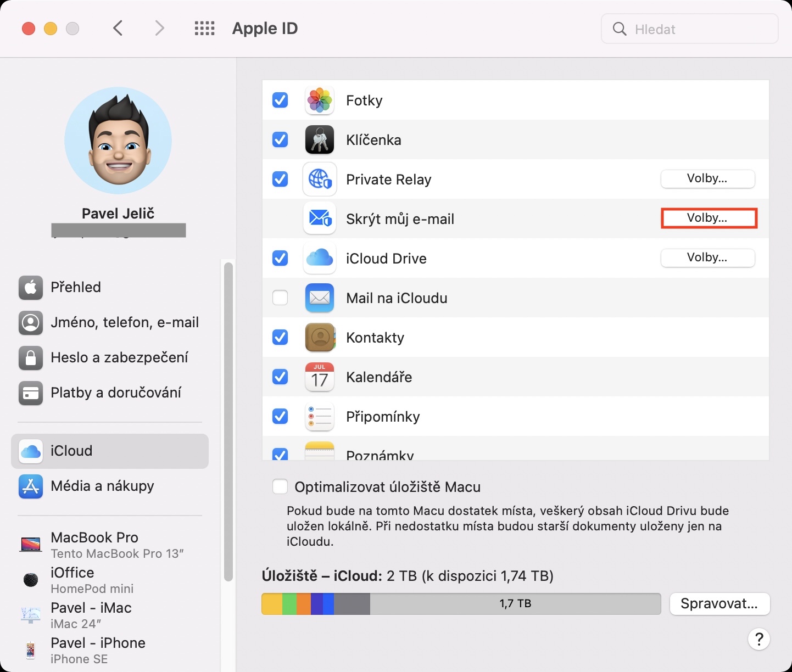Click the Připomínky reminders icon
The width and height of the screenshot is (792, 672).
[320, 417]
